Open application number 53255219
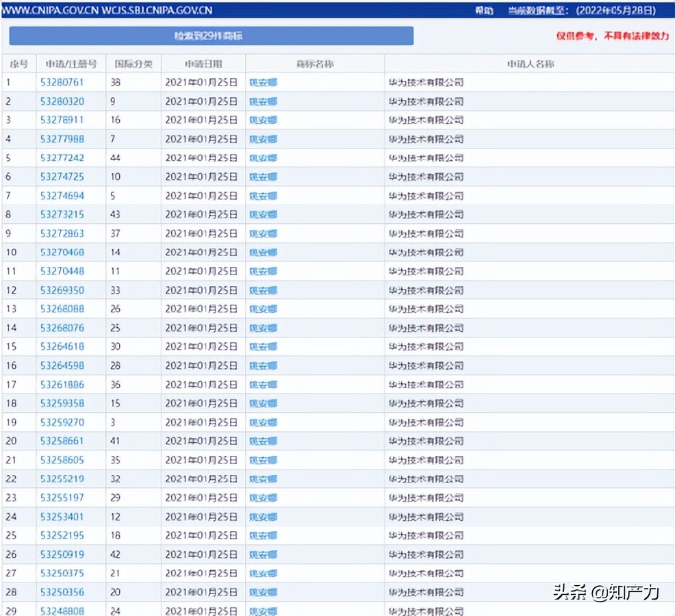 click(x=62, y=478)
